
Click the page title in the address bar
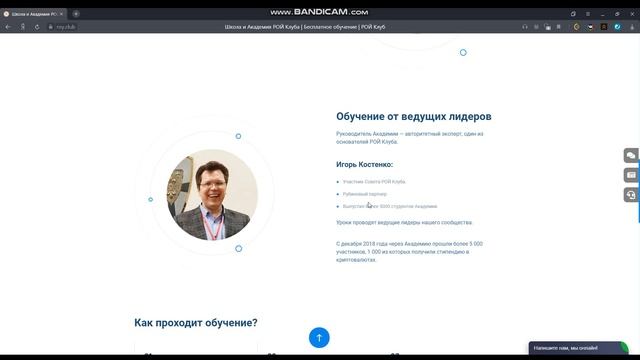pyautogui.click(x=304, y=27)
